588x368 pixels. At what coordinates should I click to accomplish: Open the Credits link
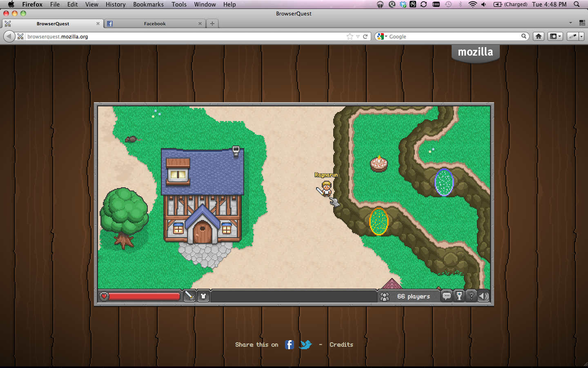tap(341, 345)
